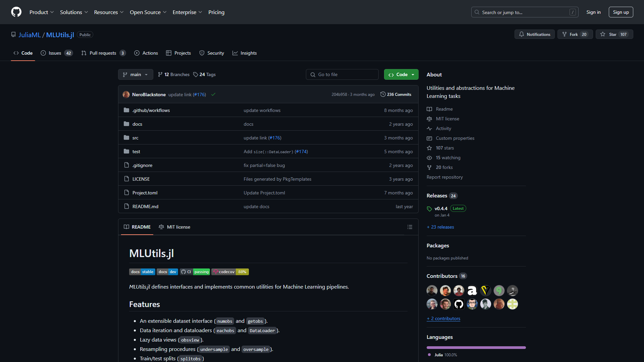Screen dimensions: 644x362
Task: Switch to the Pull requests tab
Action: tap(103, 53)
